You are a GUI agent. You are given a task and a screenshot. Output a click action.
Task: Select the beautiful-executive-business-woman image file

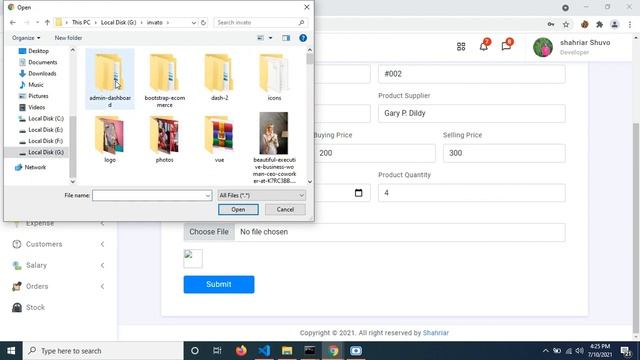(274, 148)
